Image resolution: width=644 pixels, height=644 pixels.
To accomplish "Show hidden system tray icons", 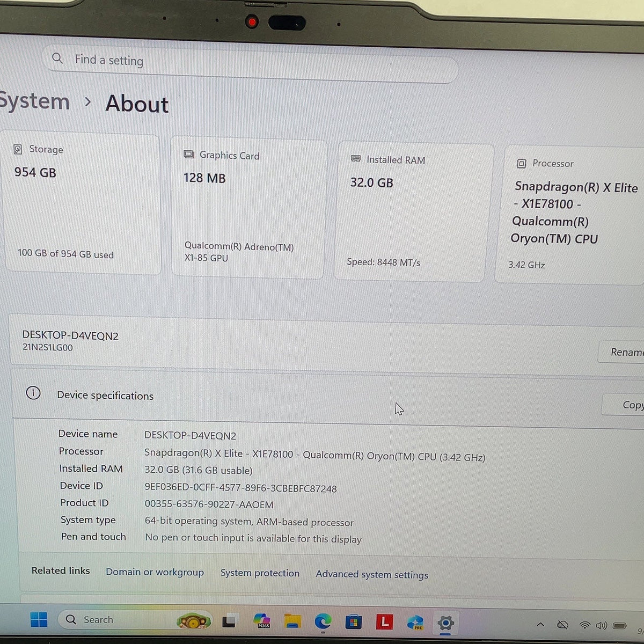I will (540, 625).
